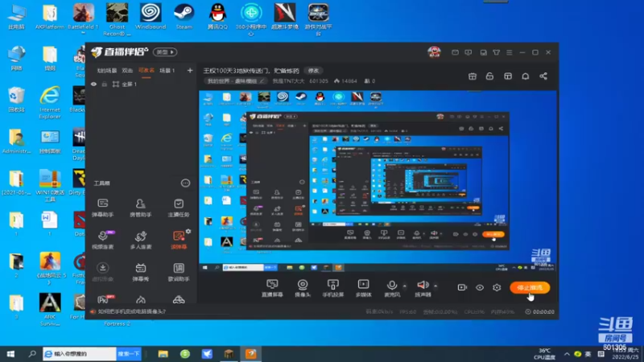Click the gift box icon above preview

(473, 76)
